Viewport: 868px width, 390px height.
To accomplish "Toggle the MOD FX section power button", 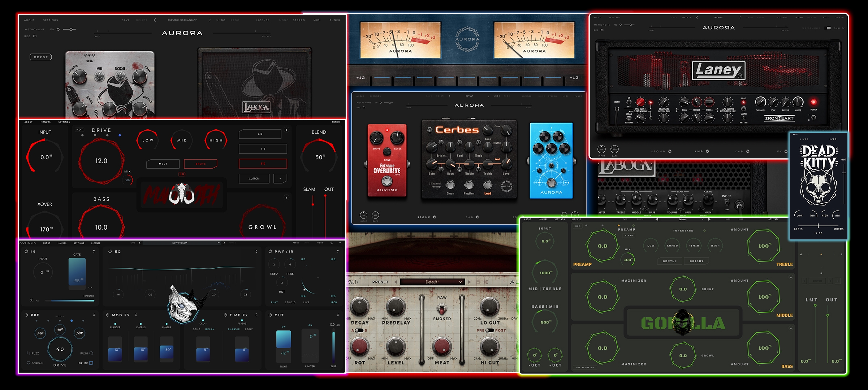I will tap(108, 315).
